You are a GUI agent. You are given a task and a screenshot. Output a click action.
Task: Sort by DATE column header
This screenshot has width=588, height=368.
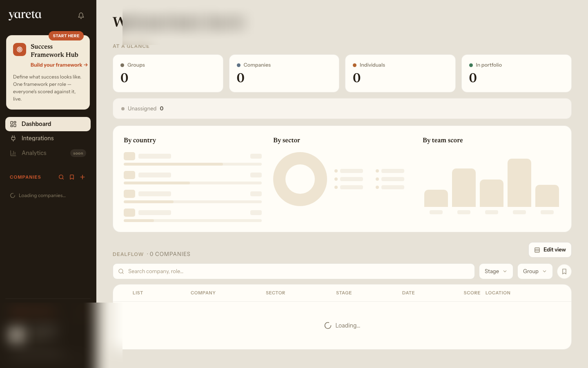(408, 293)
